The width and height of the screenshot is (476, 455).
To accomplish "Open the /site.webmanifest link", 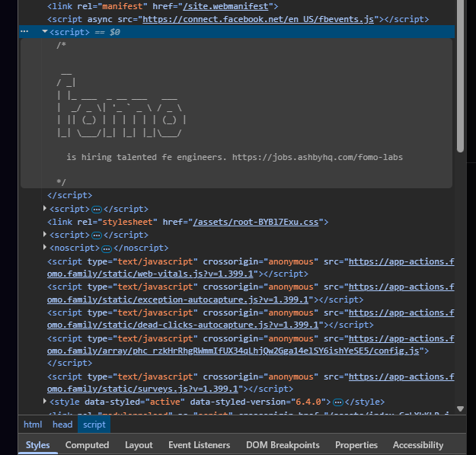I will (225, 6).
